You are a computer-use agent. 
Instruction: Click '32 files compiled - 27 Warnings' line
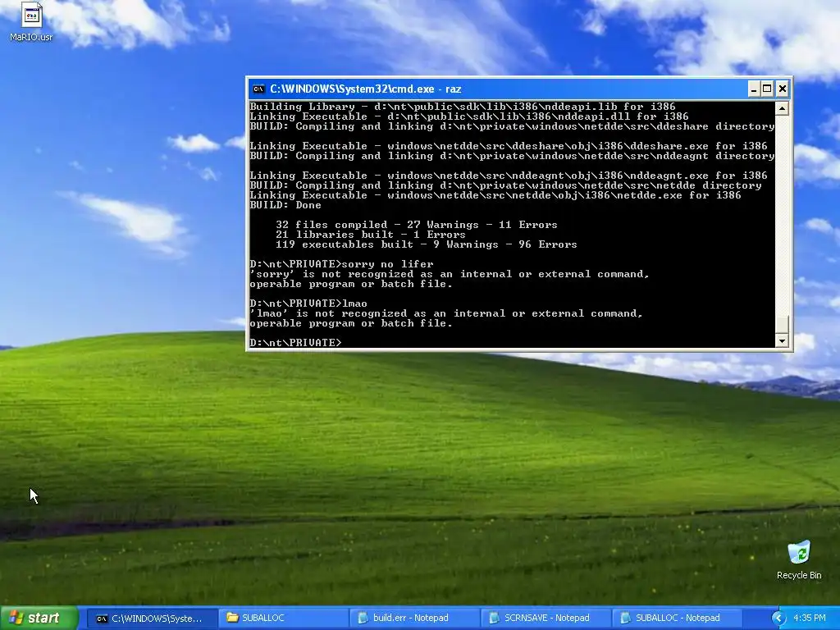416,225
